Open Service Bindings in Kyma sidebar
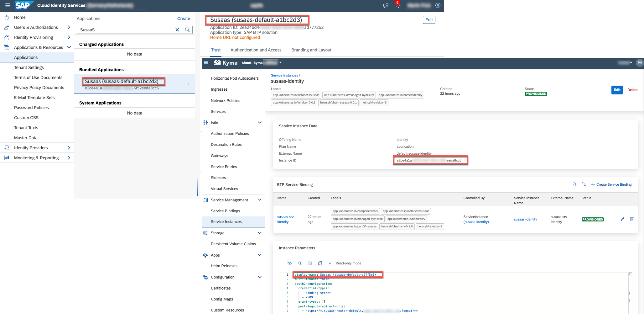 tap(226, 211)
